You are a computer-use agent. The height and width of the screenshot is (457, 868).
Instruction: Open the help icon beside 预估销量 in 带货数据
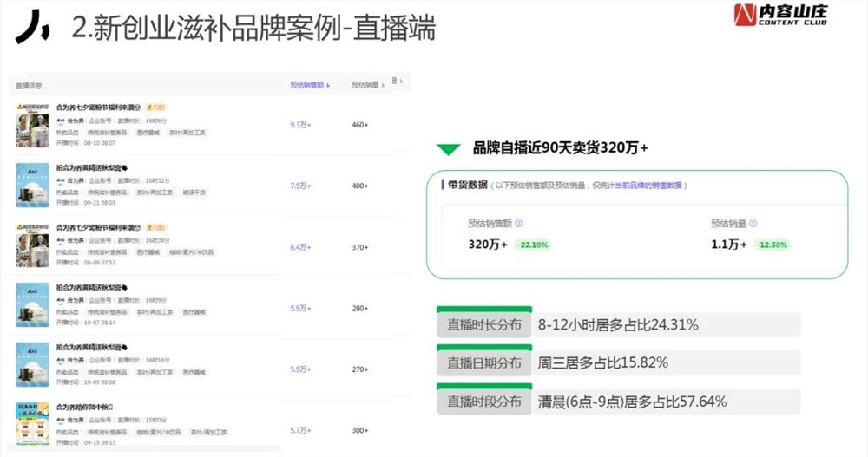[753, 224]
